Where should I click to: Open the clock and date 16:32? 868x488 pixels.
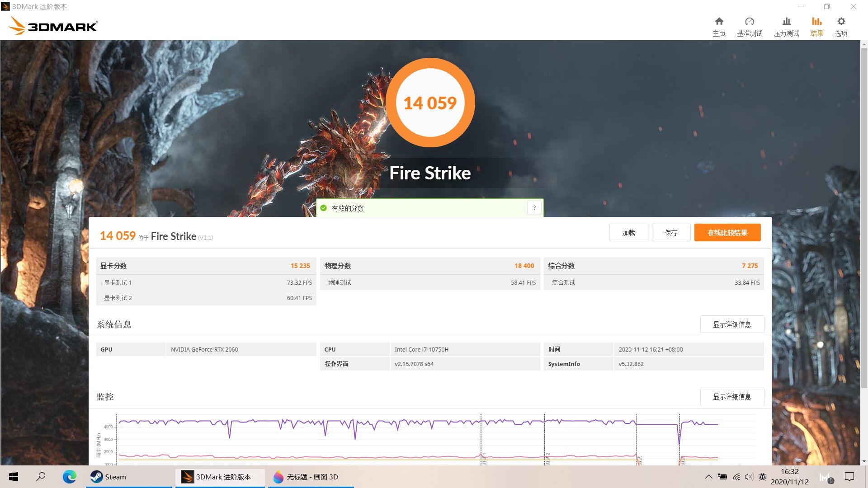(789, 477)
